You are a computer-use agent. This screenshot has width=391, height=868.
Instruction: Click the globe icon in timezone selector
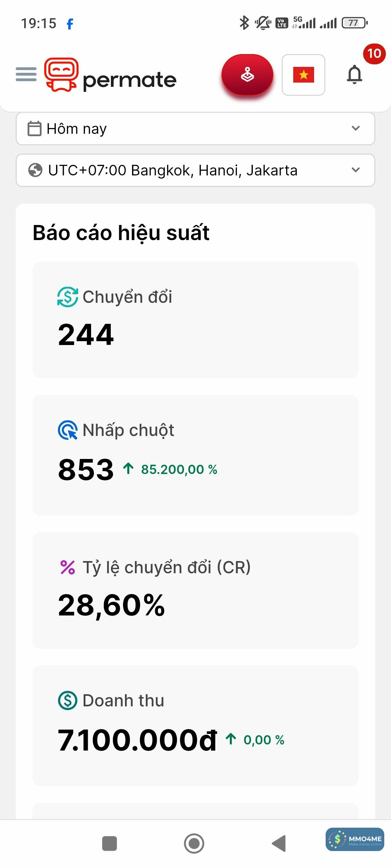[35, 170]
